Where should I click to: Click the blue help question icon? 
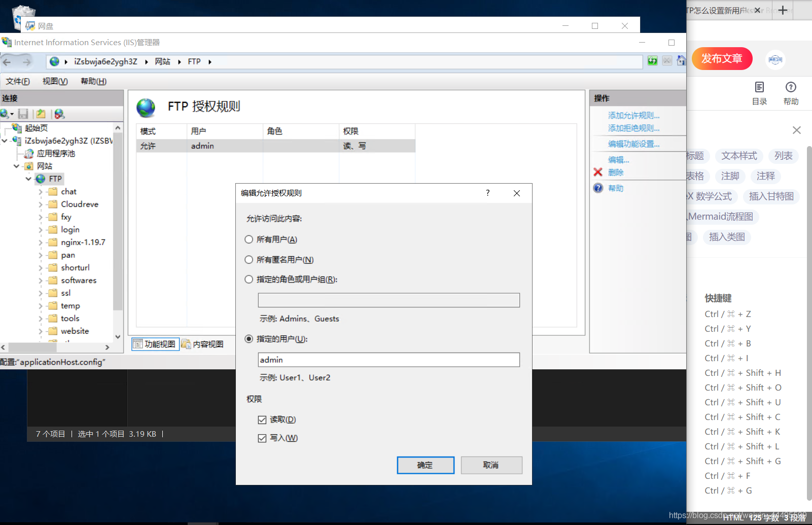(598, 188)
